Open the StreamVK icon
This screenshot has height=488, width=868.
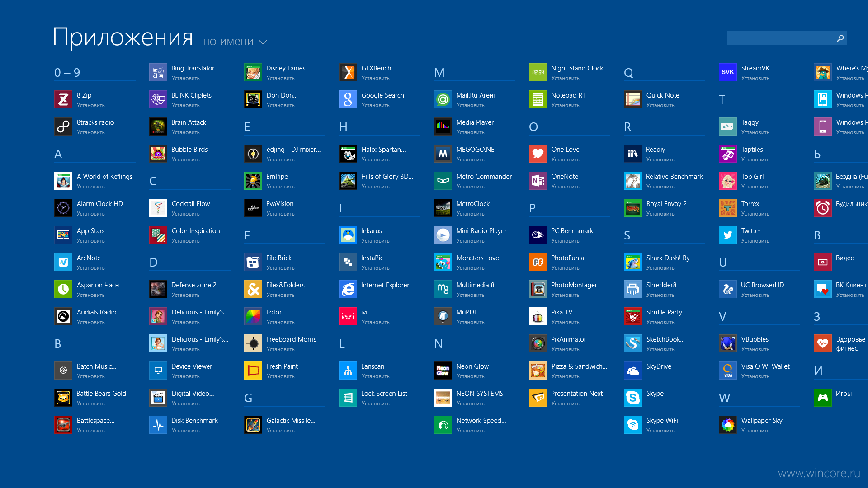click(728, 72)
